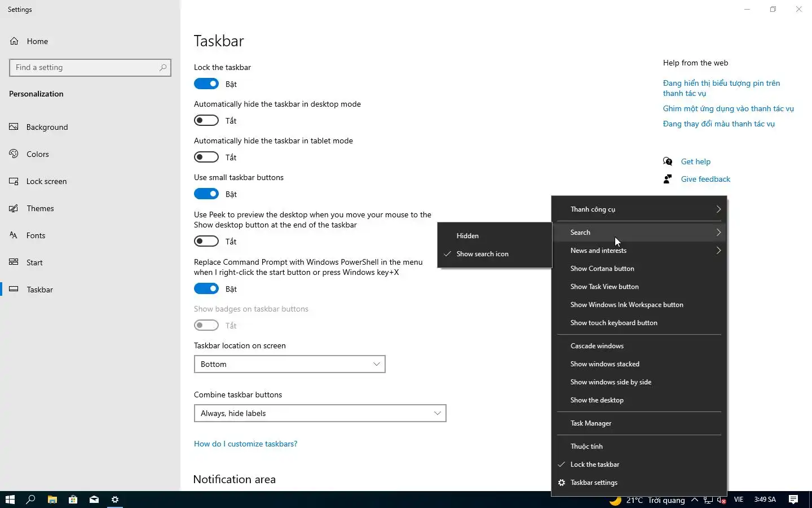Click the Fonts icon in sidebar
The width and height of the screenshot is (812, 508).
(x=14, y=235)
